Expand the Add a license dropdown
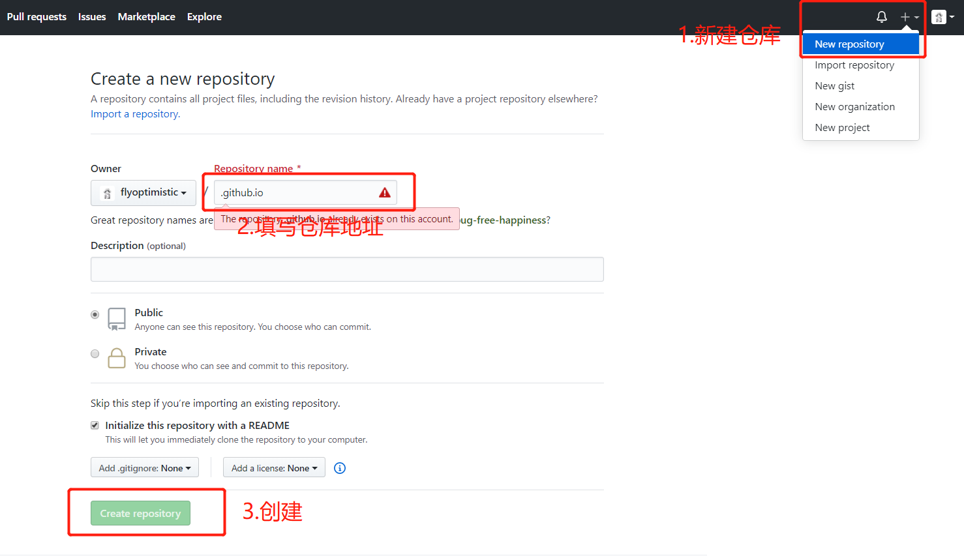 tap(274, 468)
